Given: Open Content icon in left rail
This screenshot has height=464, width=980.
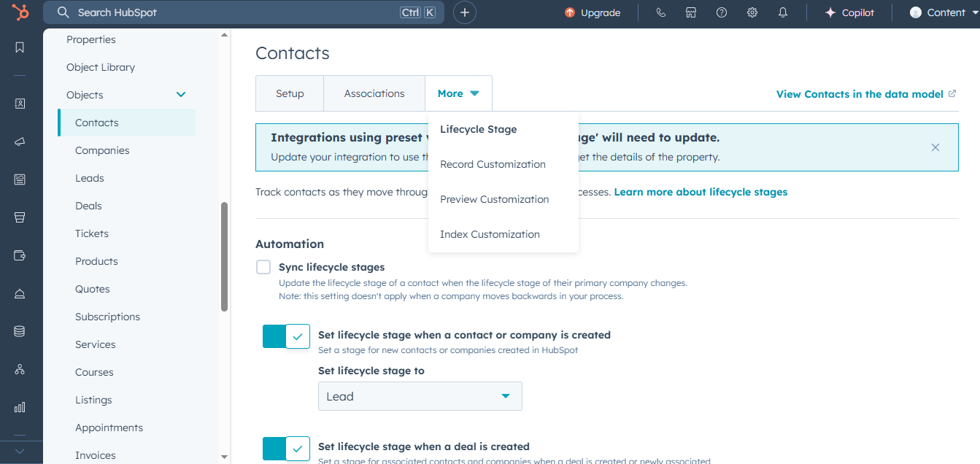Looking at the screenshot, I should click(20, 179).
